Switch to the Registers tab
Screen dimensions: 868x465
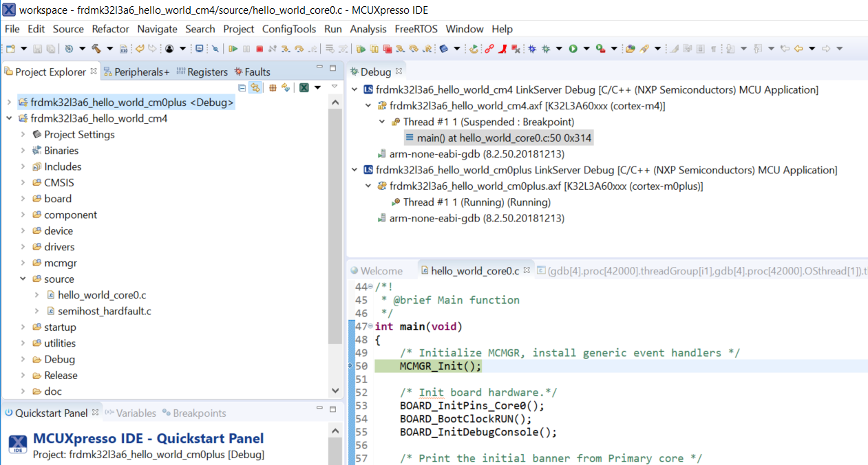(x=202, y=72)
